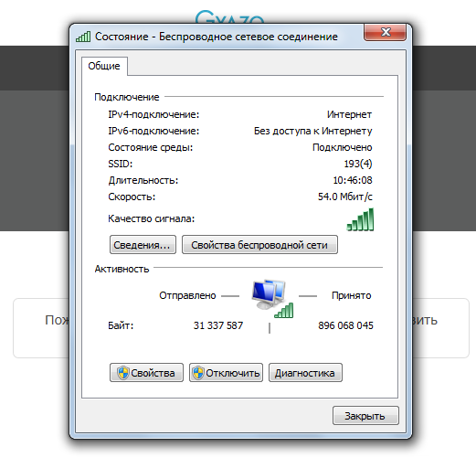Click the Gyazo logo behind the dialog
The width and height of the screenshot is (476, 468).
(229, 17)
